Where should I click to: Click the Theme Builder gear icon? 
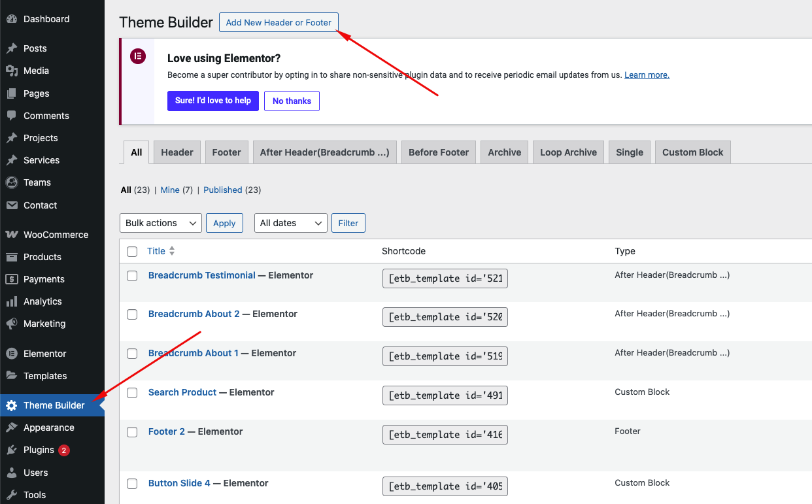[x=11, y=405]
